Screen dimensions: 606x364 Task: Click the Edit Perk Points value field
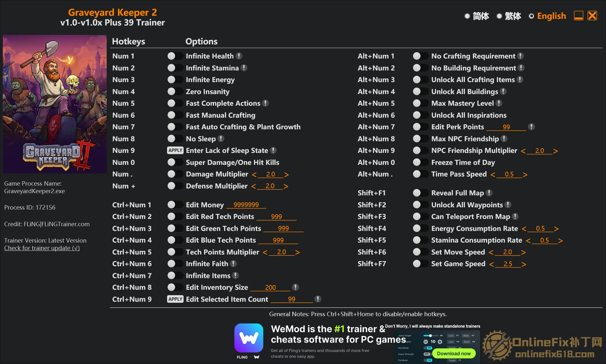506,127
